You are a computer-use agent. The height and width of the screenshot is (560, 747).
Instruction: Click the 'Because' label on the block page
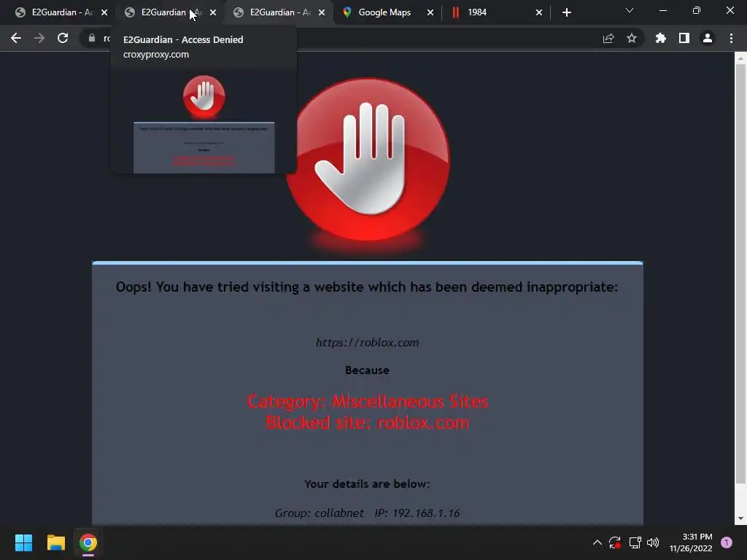368,370
